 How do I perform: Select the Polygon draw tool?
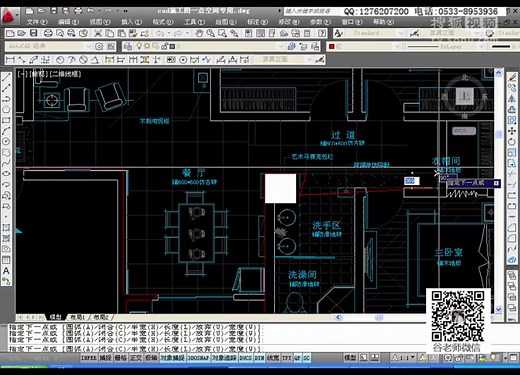[6, 109]
